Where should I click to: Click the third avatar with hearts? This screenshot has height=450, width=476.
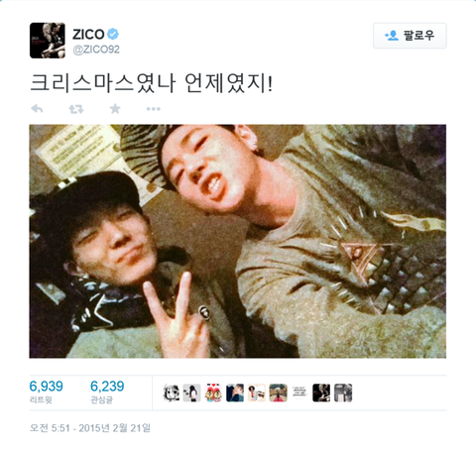pyautogui.click(x=213, y=393)
